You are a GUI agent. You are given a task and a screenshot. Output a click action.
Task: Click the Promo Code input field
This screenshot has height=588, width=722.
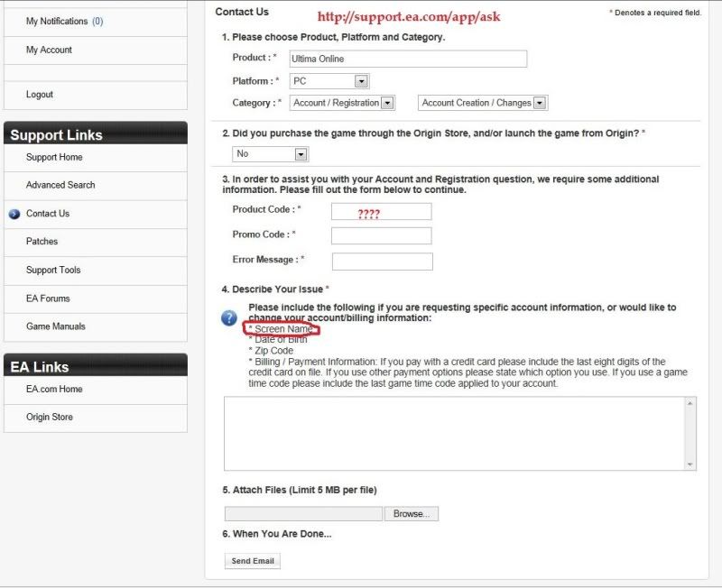click(x=381, y=236)
